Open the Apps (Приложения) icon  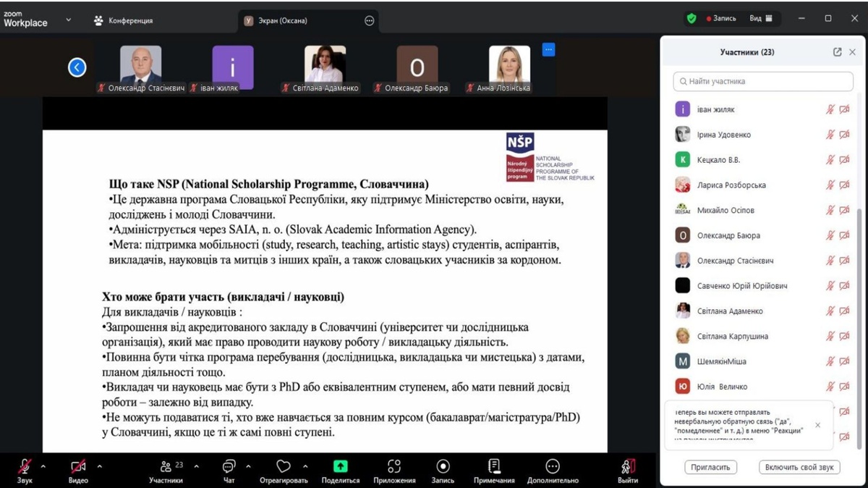(394, 466)
